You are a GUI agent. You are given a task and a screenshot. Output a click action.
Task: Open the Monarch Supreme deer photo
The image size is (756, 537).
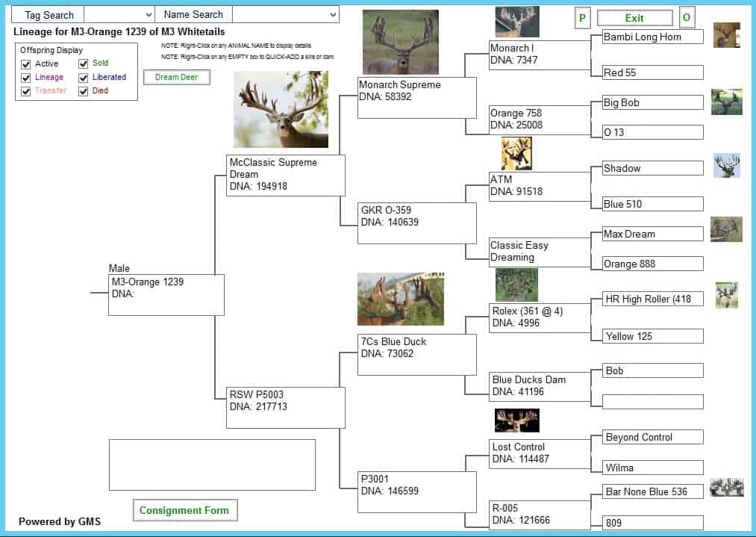coord(400,42)
